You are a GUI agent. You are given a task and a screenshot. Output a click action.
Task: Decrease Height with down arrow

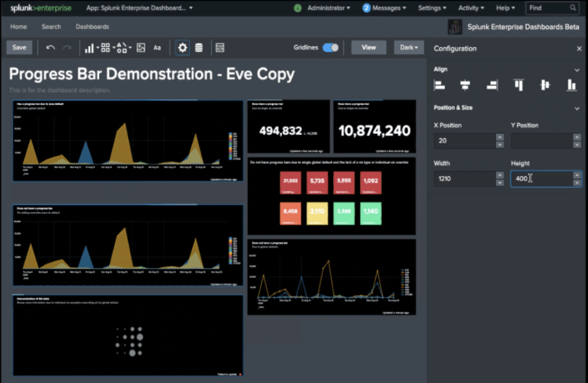577,183
